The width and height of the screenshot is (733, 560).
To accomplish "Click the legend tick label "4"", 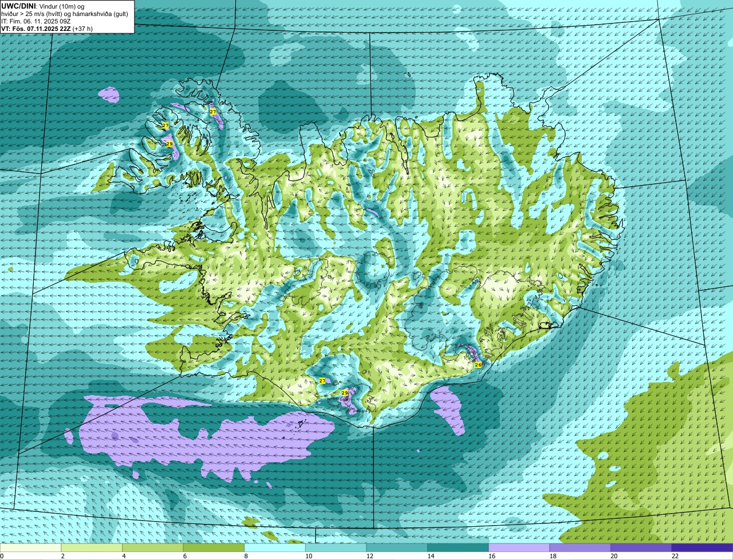I will click(x=124, y=556).
